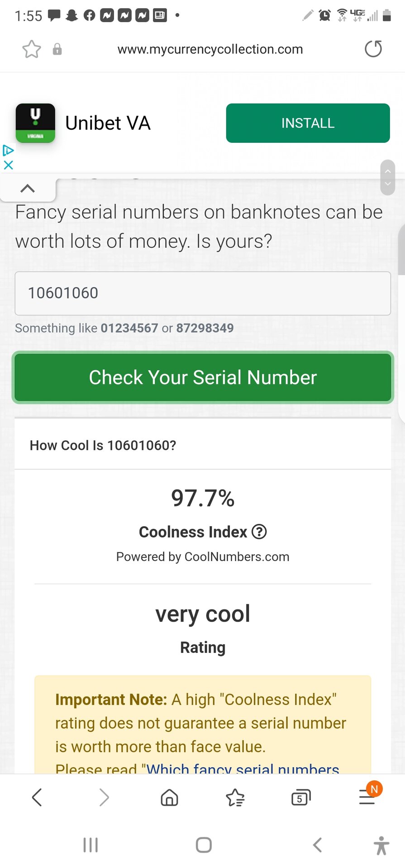
Task: Open bookmarks list star icon
Action: pyautogui.click(x=235, y=797)
